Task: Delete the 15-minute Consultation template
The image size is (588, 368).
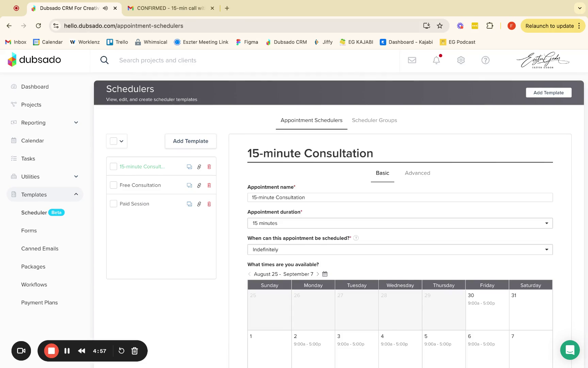Action: (x=209, y=167)
